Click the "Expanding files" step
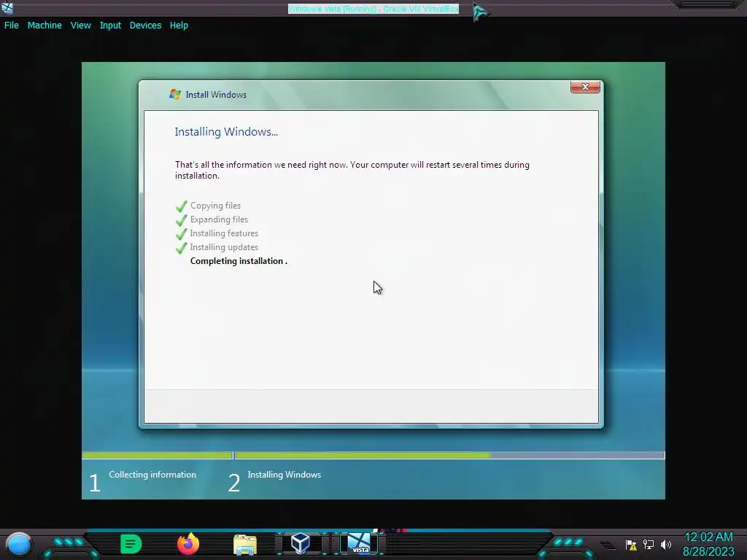The height and width of the screenshot is (560, 747). (219, 219)
